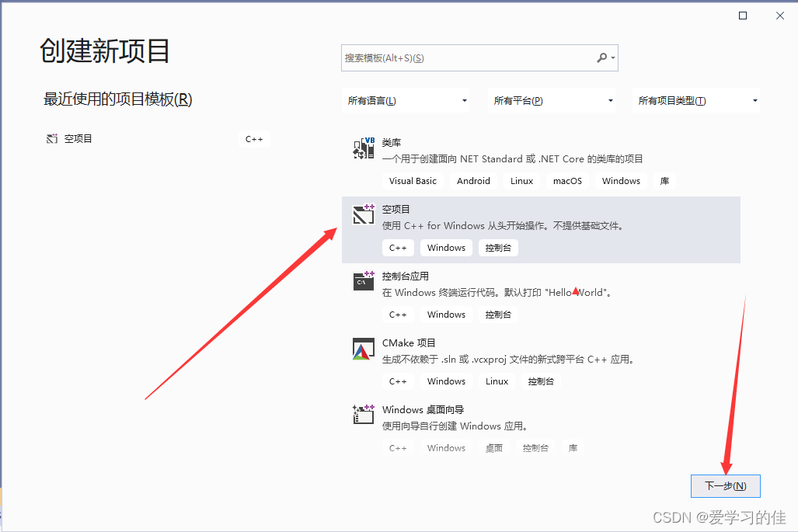The height and width of the screenshot is (532, 798).
Task: Choose recent template 空项目 in left list
Action: pos(157,139)
